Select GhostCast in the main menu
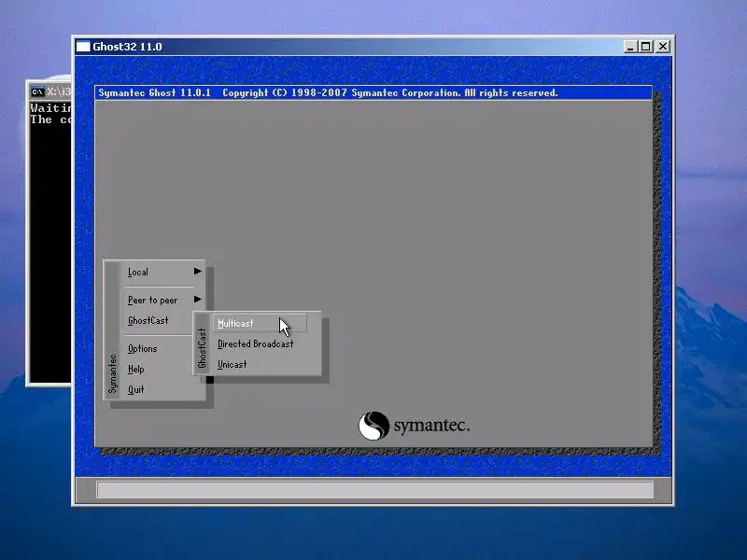Image resolution: width=747 pixels, height=560 pixels. [x=148, y=320]
